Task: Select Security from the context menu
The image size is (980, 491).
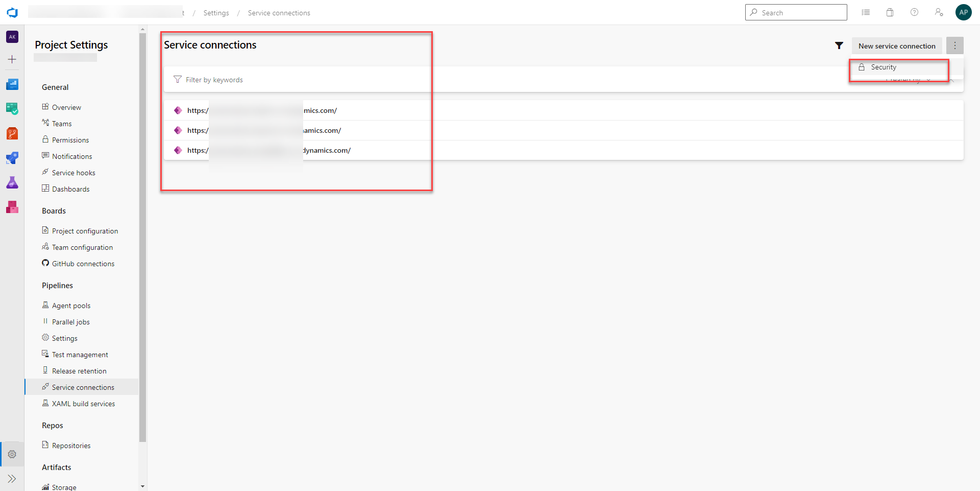Action: 883,67
